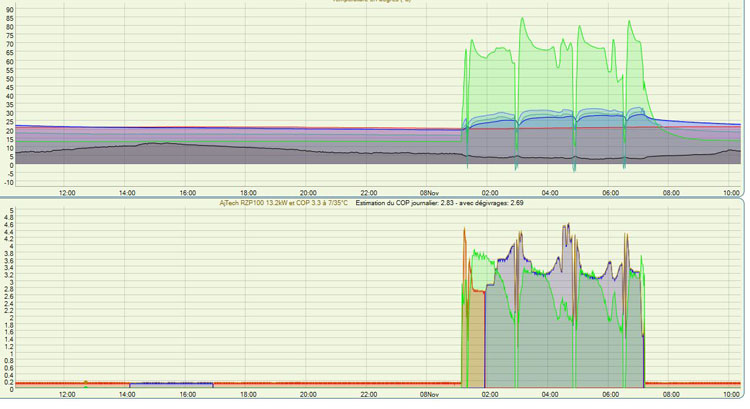750x409 pixels.
Task: Click the 04:00 time label on lower chart
Action: click(x=550, y=395)
